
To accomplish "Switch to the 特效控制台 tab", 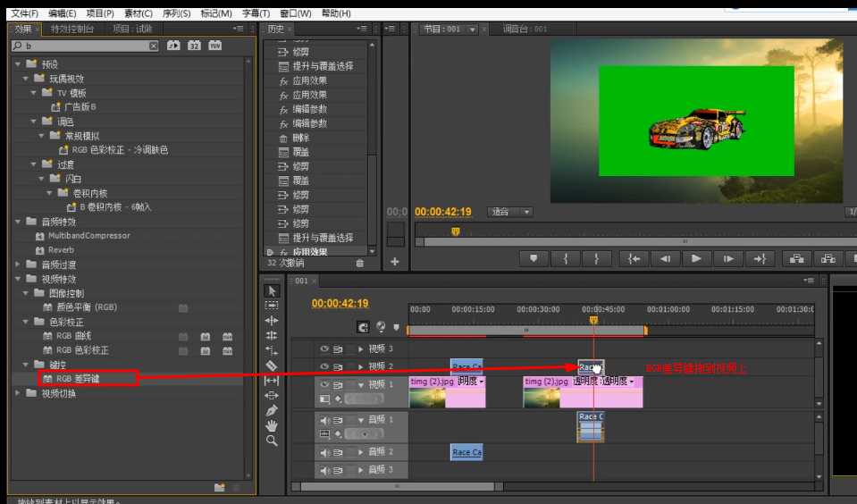I will [72, 29].
